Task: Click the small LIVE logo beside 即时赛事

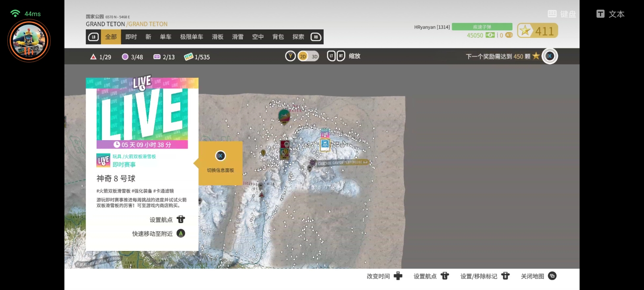Action: coord(103,160)
